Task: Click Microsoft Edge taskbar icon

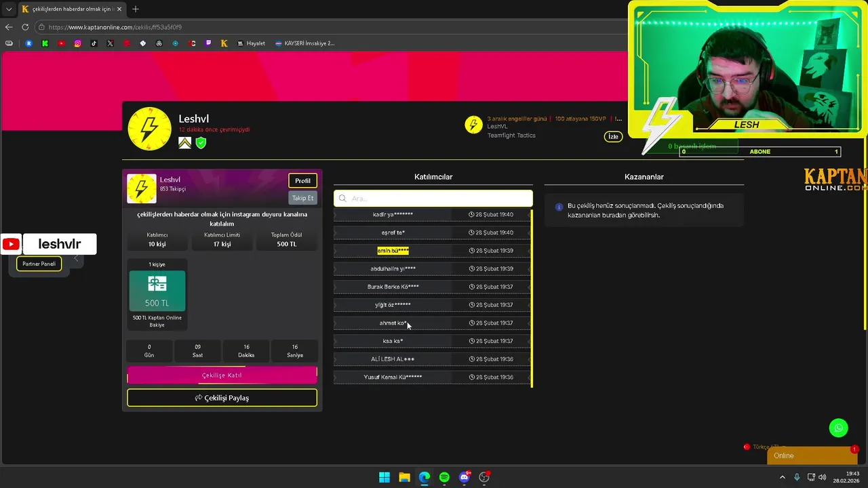Action: coord(425,477)
